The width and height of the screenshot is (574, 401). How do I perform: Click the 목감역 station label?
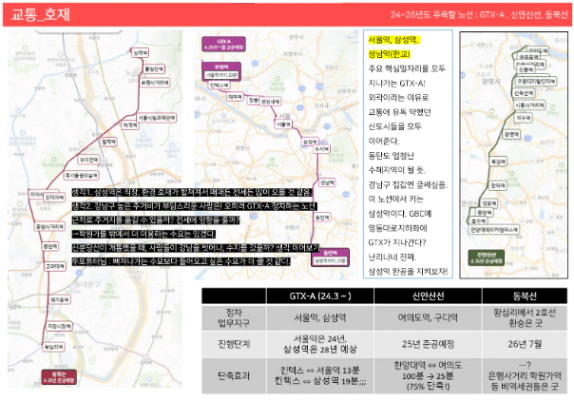coord(498,161)
